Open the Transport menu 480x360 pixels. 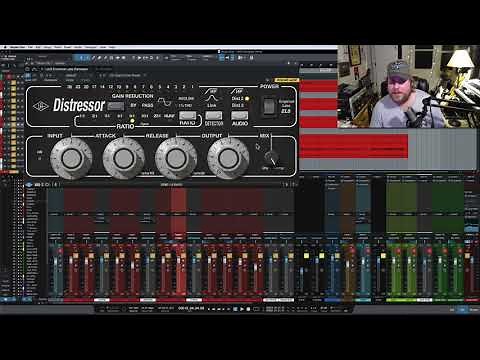tap(91, 47)
